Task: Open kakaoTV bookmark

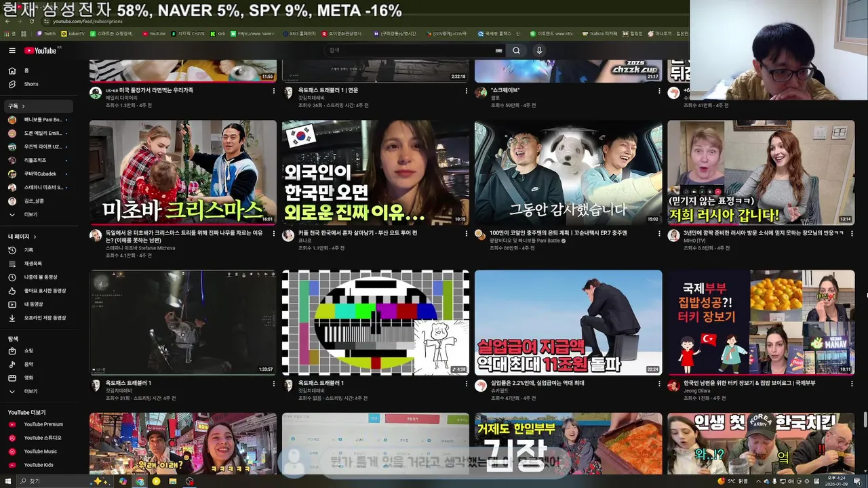Action: click(x=73, y=33)
